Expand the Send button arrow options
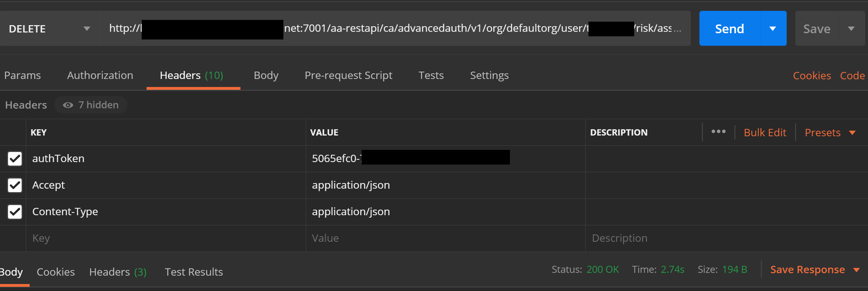This screenshot has width=868, height=291. click(773, 29)
